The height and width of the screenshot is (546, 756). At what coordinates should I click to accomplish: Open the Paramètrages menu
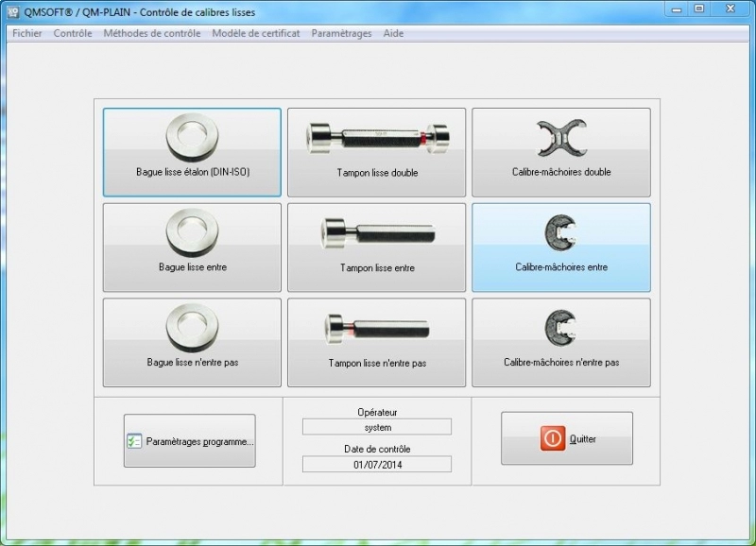[341, 33]
